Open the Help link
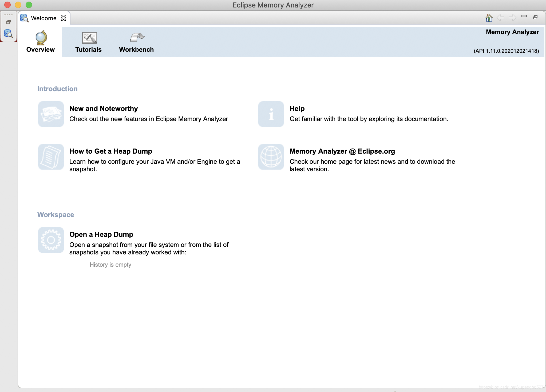 coord(297,109)
